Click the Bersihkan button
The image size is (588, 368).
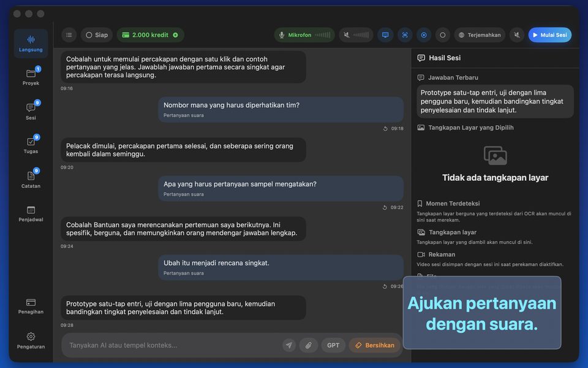375,345
